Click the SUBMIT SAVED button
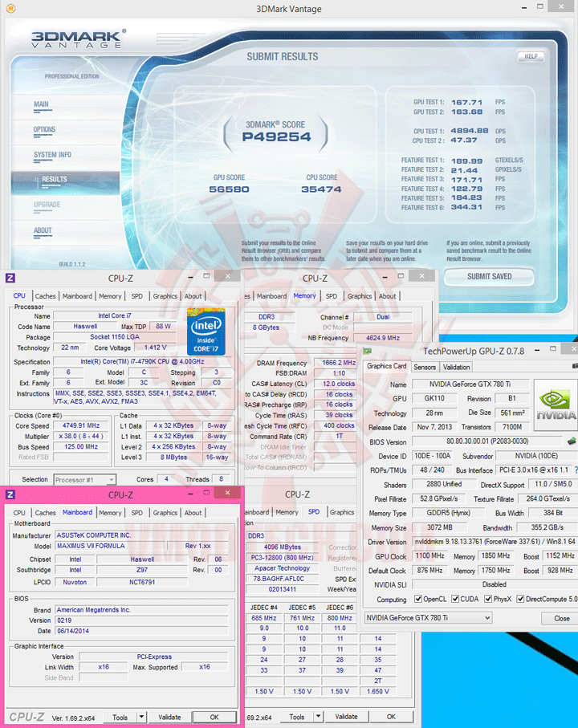The height and width of the screenshot is (728, 578). tap(489, 277)
